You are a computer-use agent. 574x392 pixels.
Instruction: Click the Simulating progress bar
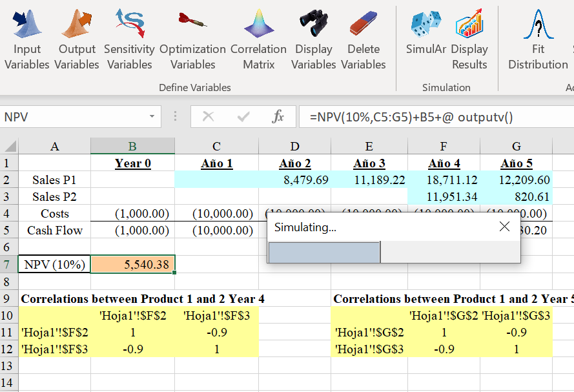point(394,252)
